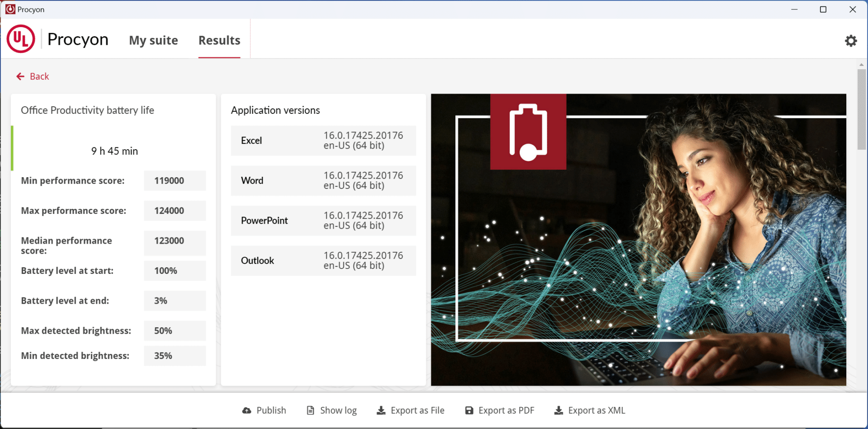Click the Publish cloud upload icon

pos(246,410)
